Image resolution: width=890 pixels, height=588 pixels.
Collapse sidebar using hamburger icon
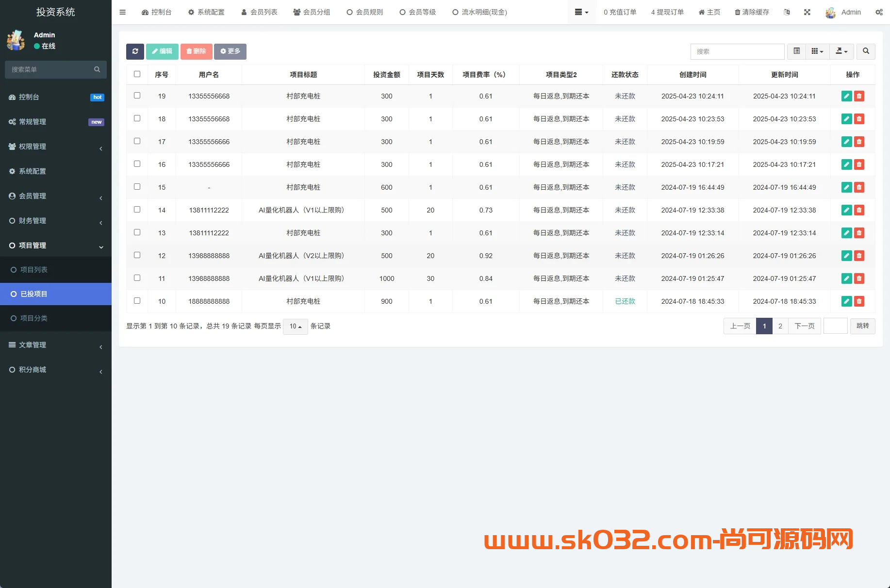[x=122, y=12]
